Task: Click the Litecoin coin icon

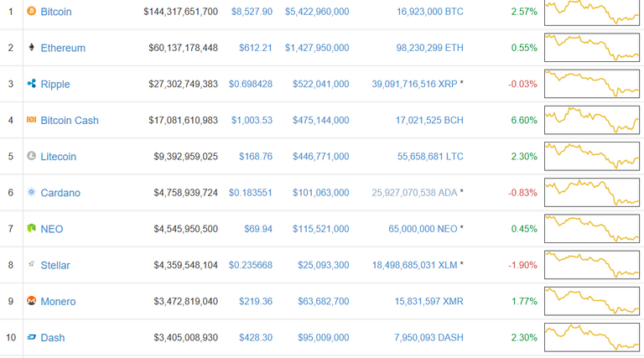Action: click(x=31, y=156)
